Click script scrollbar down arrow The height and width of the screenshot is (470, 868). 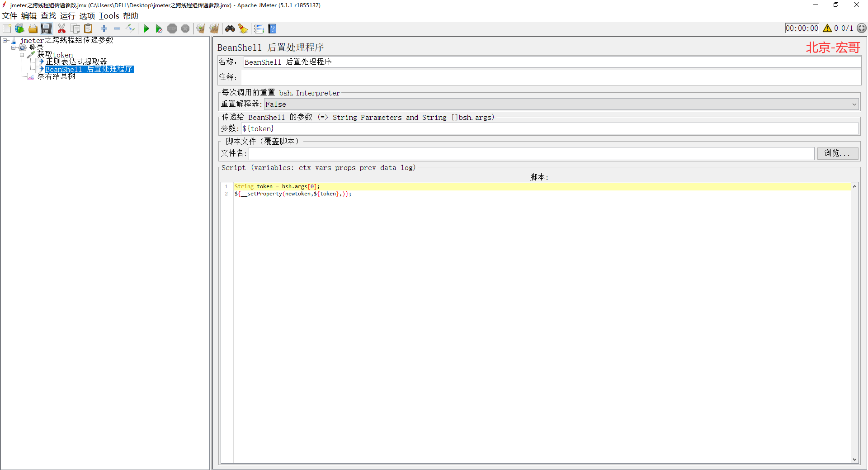(x=854, y=460)
